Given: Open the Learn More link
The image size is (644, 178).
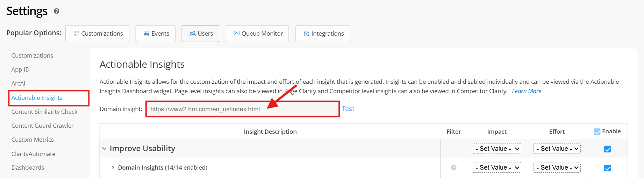Looking at the screenshot, I should click(527, 91).
